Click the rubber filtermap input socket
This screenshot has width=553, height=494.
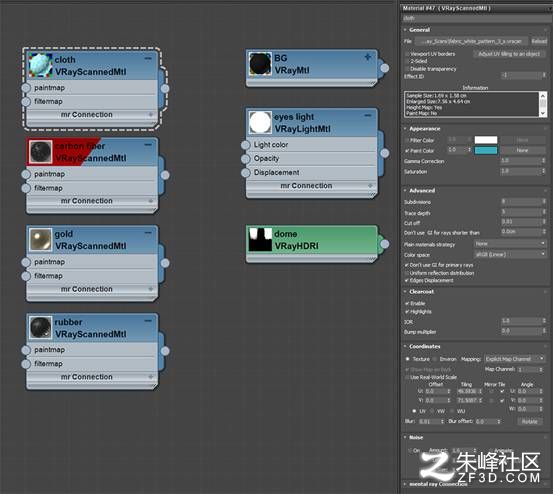coord(26,364)
